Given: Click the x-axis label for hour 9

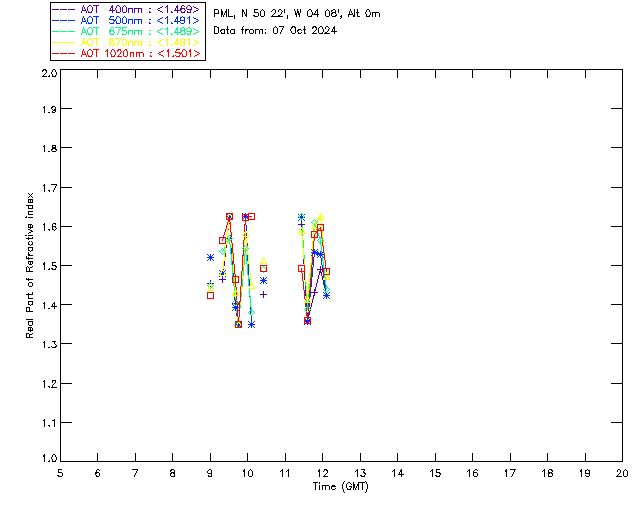Looking at the screenshot, I should (x=210, y=473).
